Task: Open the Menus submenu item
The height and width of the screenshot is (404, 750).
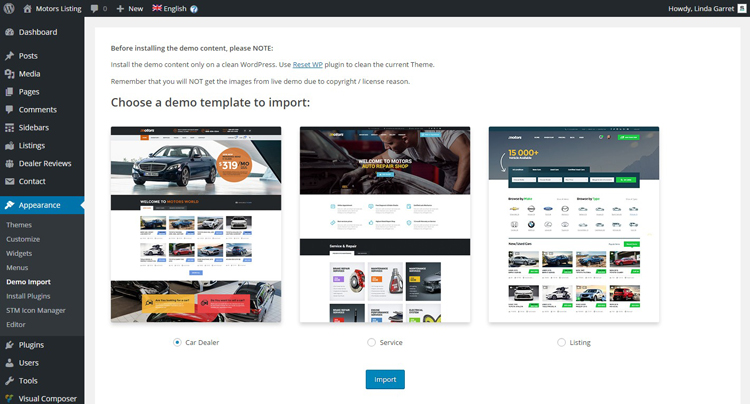Action: 17,268
